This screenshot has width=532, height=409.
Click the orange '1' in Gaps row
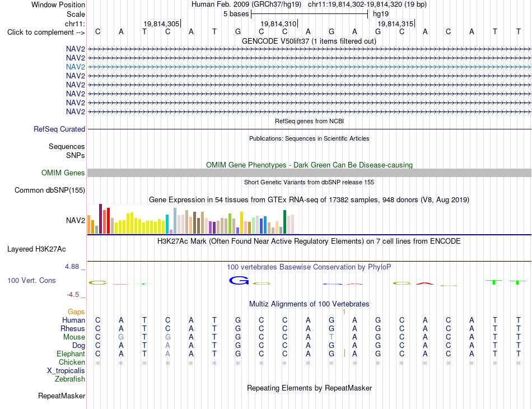tap(344, 312)
